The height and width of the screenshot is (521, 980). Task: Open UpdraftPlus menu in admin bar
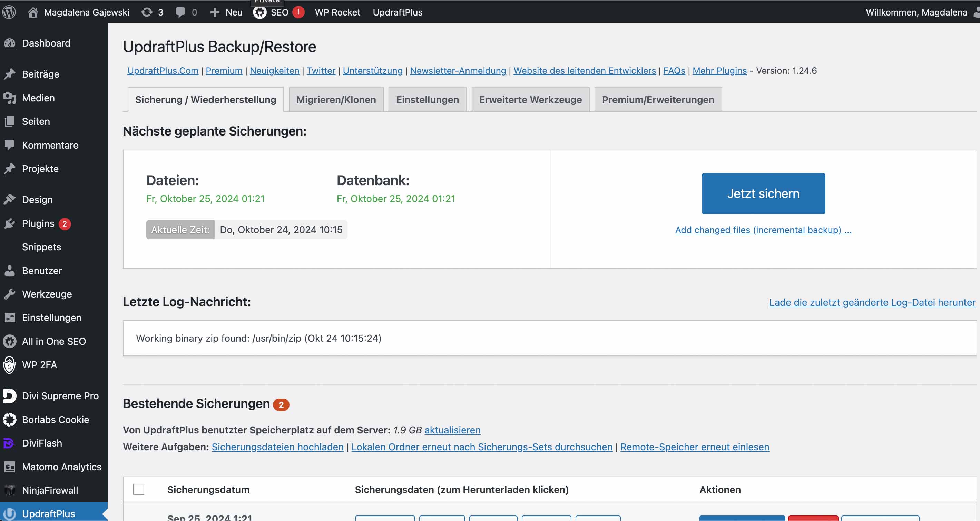pos(398,12)
